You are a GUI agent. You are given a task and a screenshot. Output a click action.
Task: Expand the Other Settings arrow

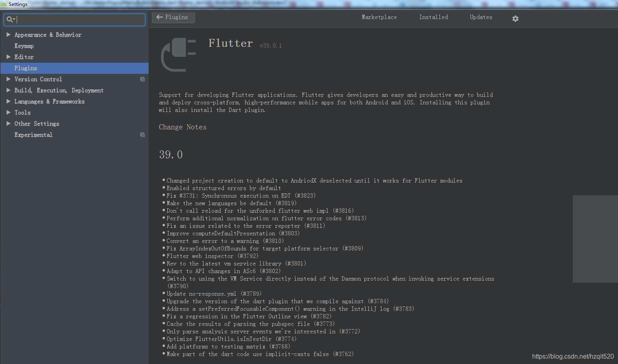[x=8, y=123]
